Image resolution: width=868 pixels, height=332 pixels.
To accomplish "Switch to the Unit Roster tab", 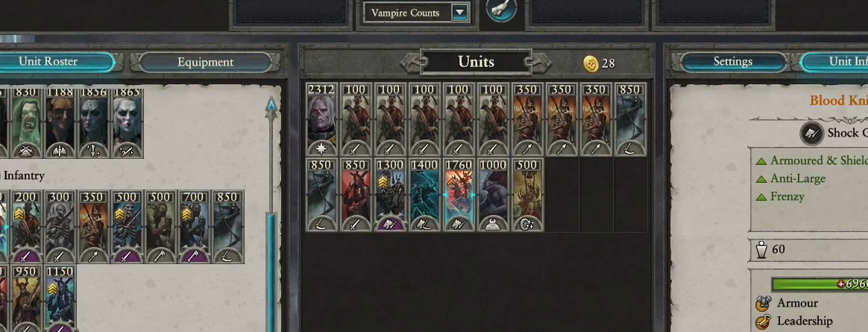I will [55, 62].
